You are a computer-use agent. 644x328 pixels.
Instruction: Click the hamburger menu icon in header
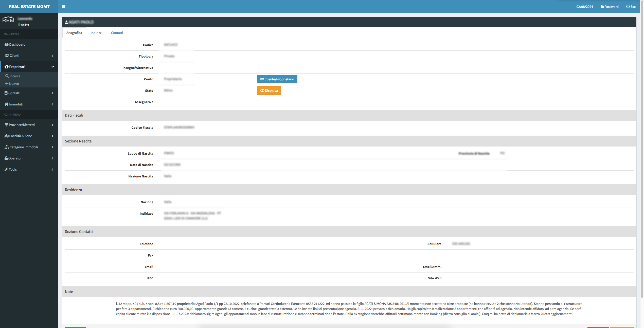coord(64,7)
